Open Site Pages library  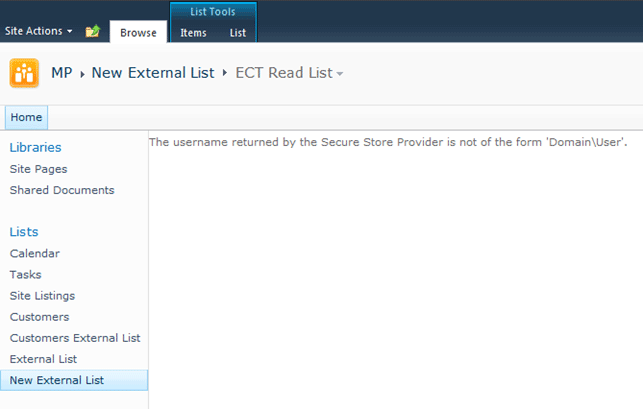click(x=38, y=169)
